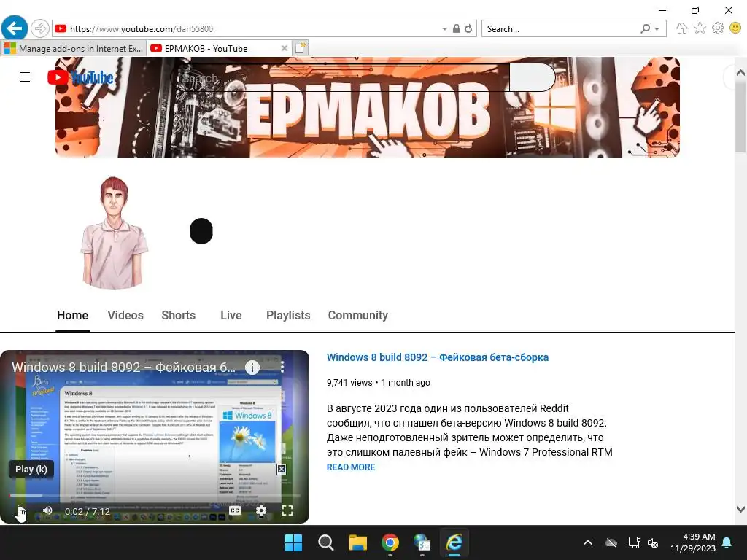This screenshot has width=747, height=560.
Task: Select the Home channel tab
Action: [x=72, y=315]
